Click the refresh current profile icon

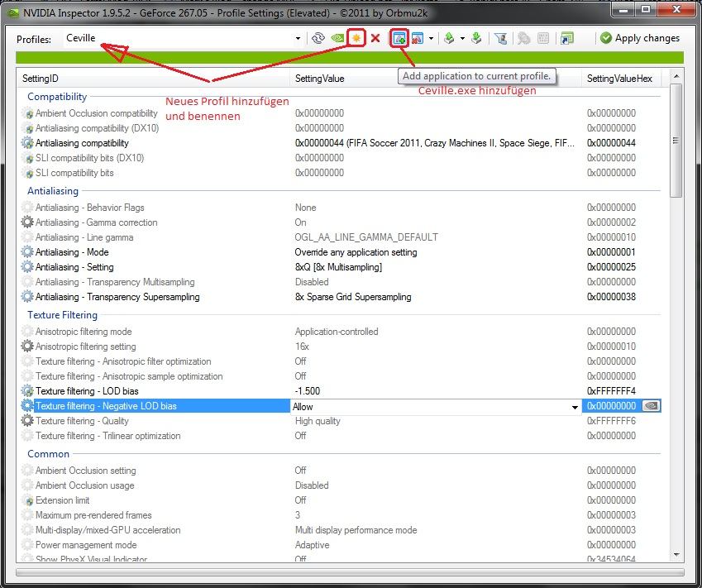coord(318,39)
